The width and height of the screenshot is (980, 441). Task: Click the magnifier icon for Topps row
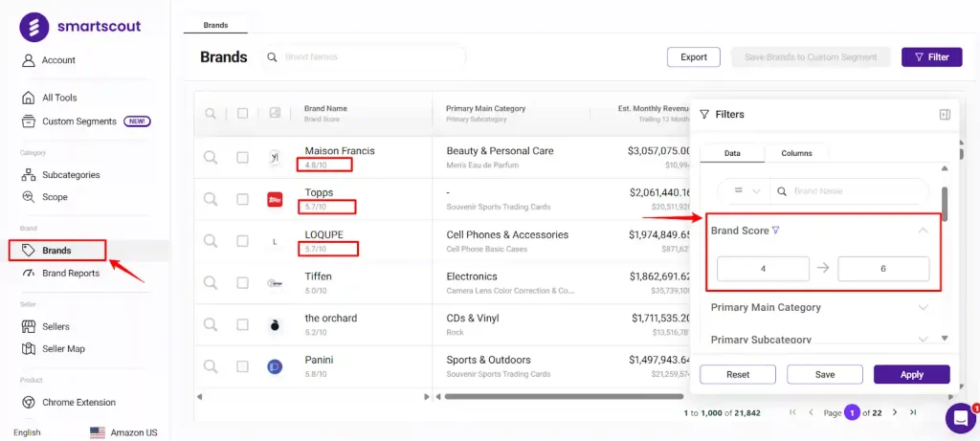point(211,199)
